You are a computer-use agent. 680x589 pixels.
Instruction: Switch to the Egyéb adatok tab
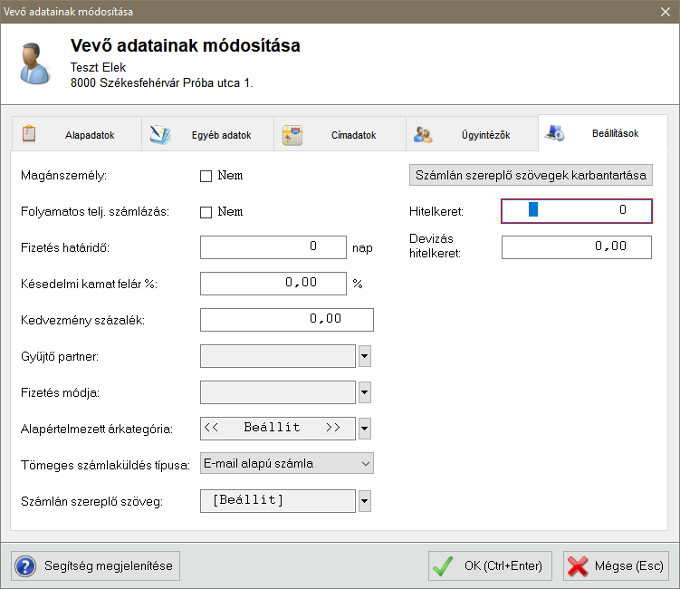coord(206,135)
